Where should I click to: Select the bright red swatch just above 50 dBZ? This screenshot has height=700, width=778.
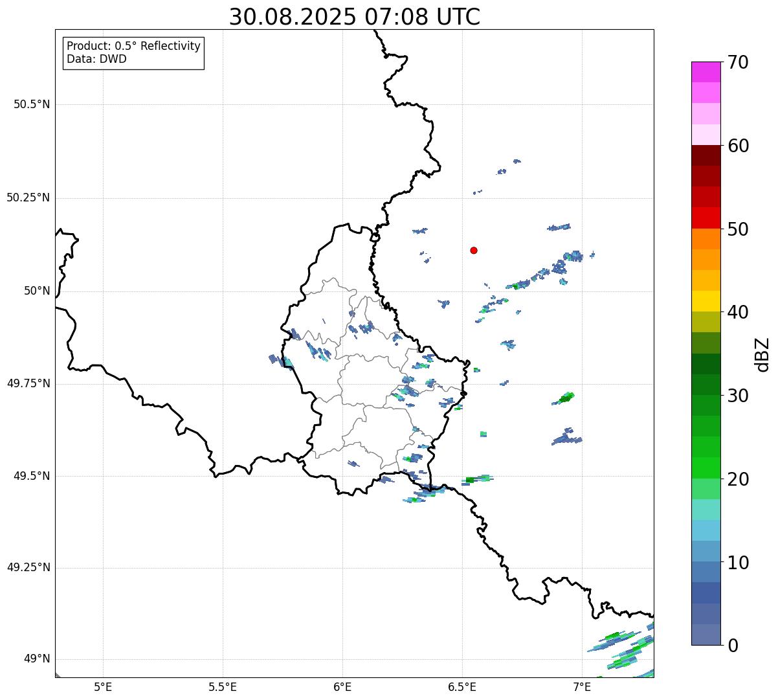pos(706,218)
